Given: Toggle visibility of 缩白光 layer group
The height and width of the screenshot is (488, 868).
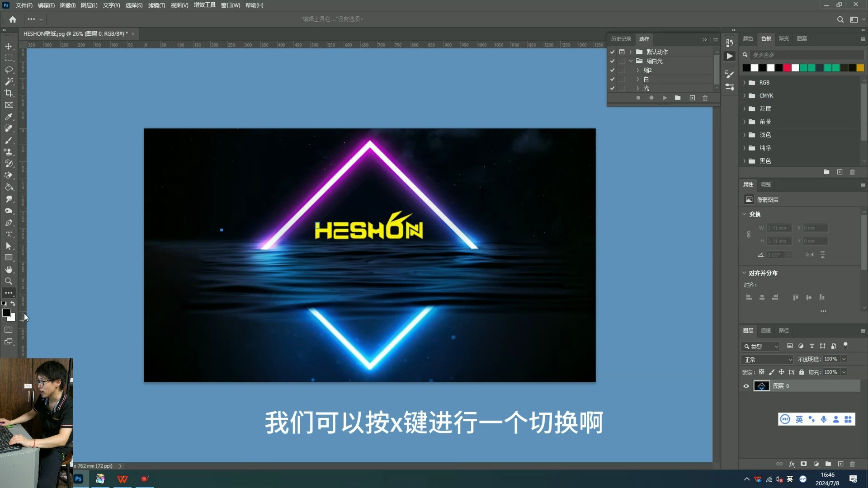Looking at the screenshot, I should (612, 61).
